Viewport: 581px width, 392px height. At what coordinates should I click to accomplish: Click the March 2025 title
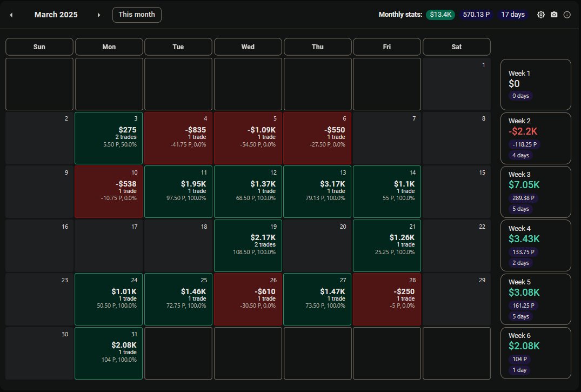click(56, 15)
